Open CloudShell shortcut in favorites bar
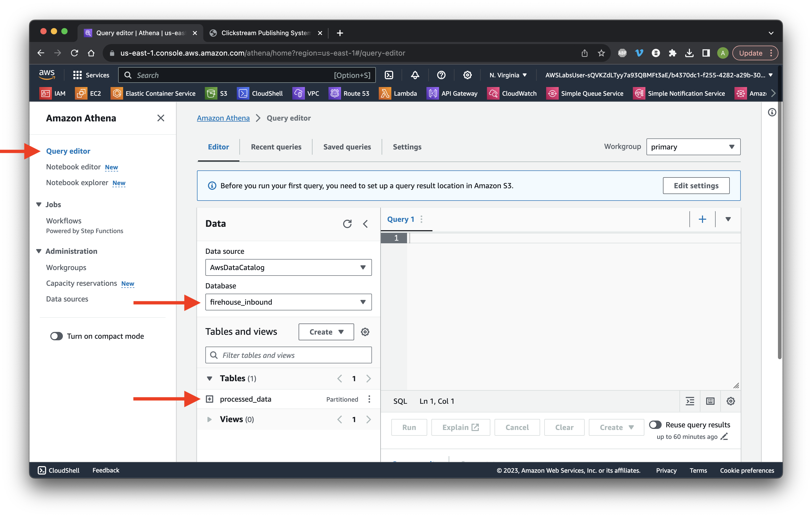The width and height of the screenshot is (812, 517). [x=260, y=94]
